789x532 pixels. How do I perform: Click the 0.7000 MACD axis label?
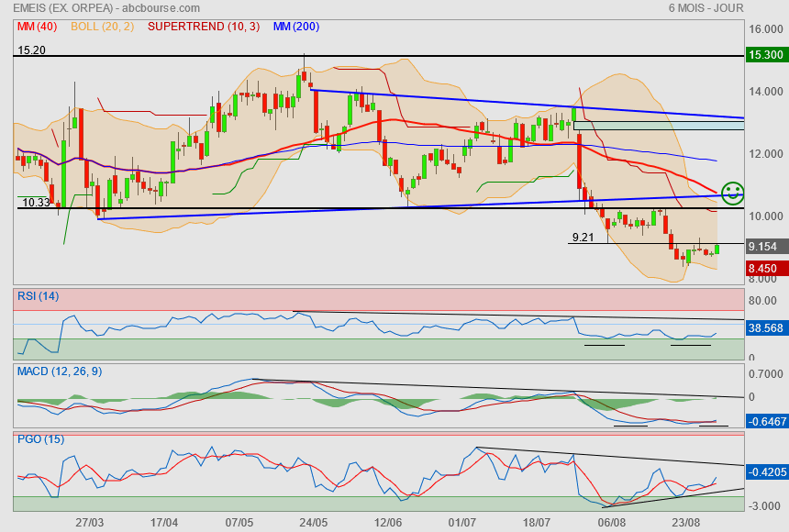pos(766,374)
